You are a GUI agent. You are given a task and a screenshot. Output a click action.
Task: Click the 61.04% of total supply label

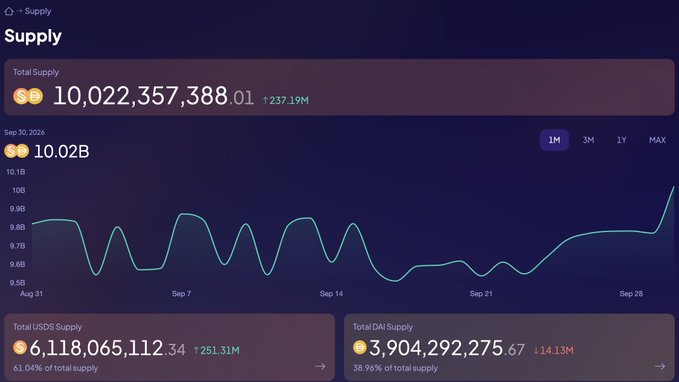pos(55,368)
